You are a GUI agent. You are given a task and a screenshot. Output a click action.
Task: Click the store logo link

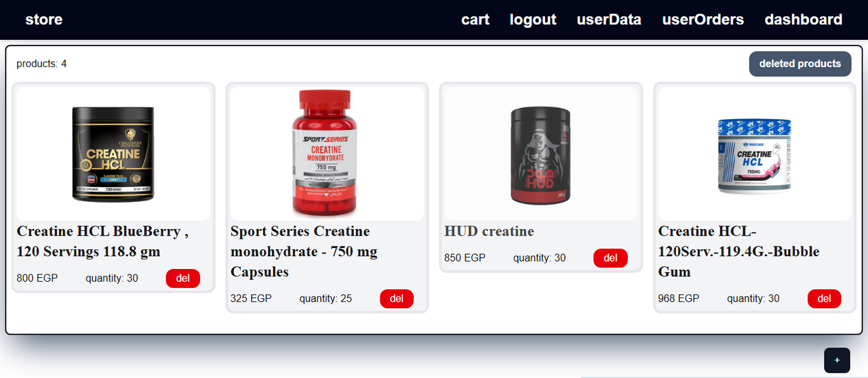pyautogui.click(x=44, y=20)
